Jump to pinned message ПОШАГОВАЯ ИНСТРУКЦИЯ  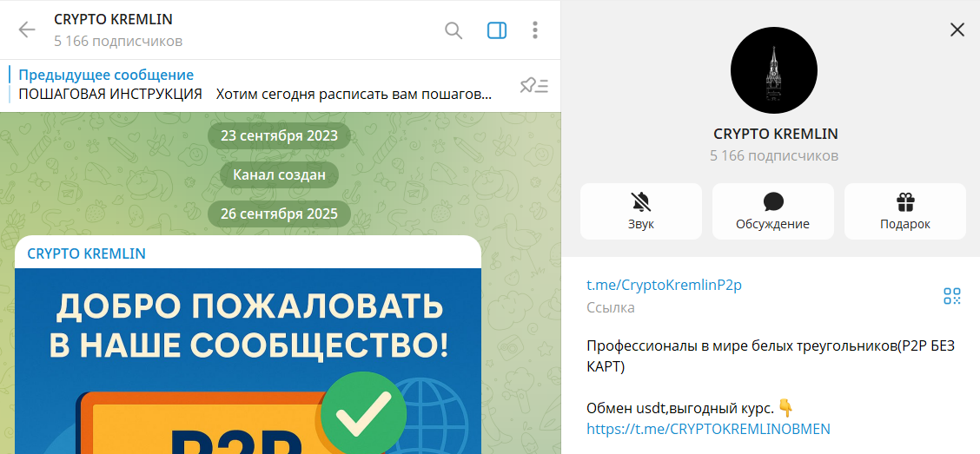pyautogui.click(x=255, y=95)
